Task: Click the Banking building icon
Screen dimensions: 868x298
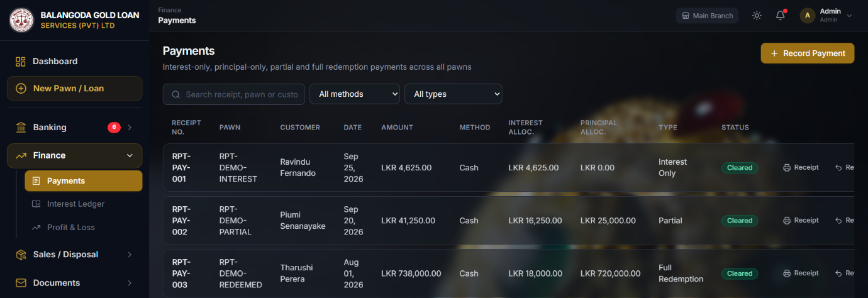Action: pyautogui.click(x=21, y=128)
